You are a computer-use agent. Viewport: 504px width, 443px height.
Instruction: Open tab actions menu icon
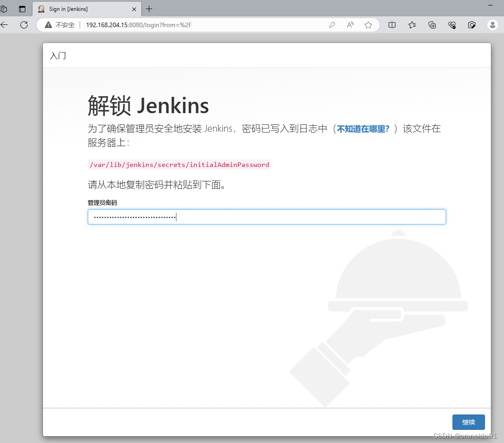(x=22, y=9)
